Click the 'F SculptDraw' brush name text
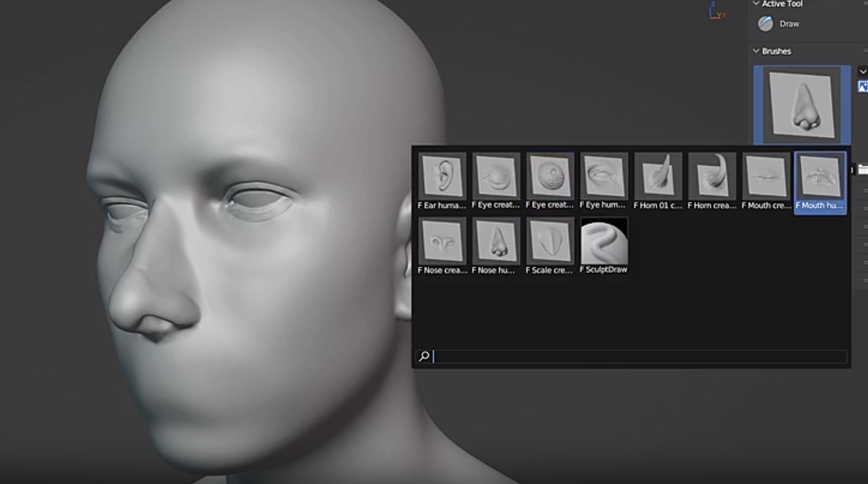 604,270
